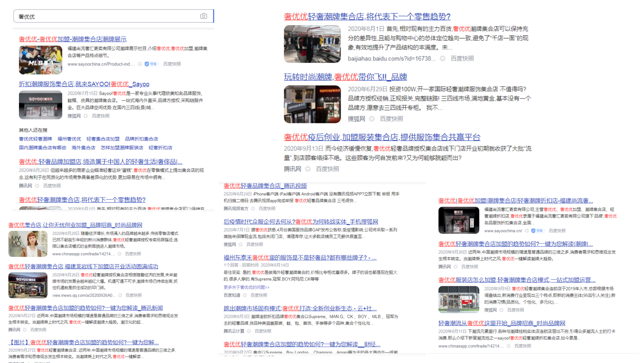The height and width of the screenshot is (363, 644).
Task: Open 百度快照 next to sayoochina.cn/Product-ind
Action: point(172,64)
